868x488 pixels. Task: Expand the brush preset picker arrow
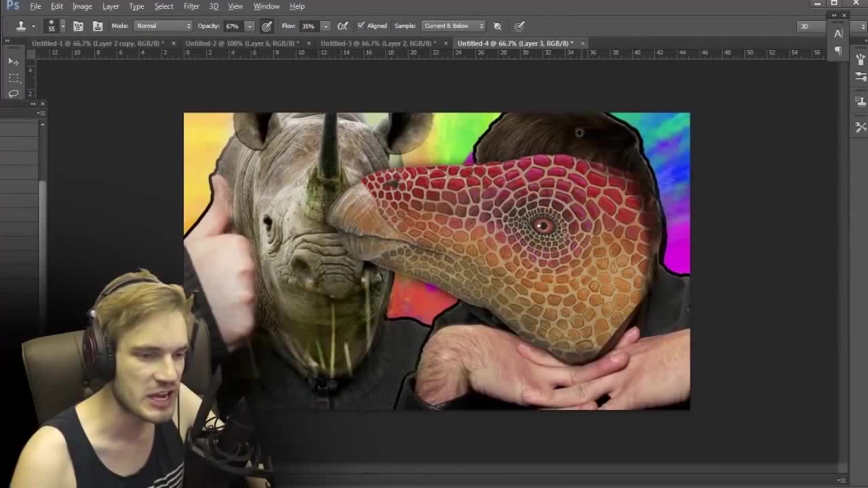(63, 26)
